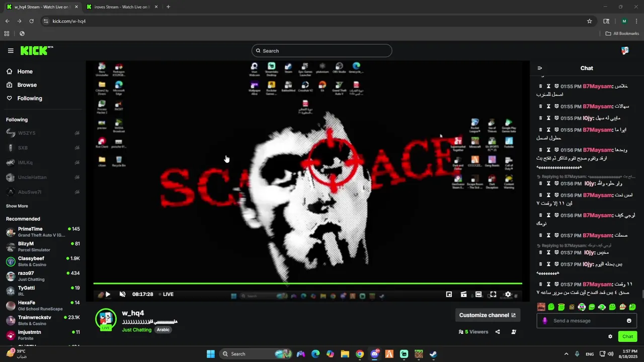The height and width of the screenshot is (362, 644).
Task: Click the Kick search box
Action: click(x=321, y=51)
